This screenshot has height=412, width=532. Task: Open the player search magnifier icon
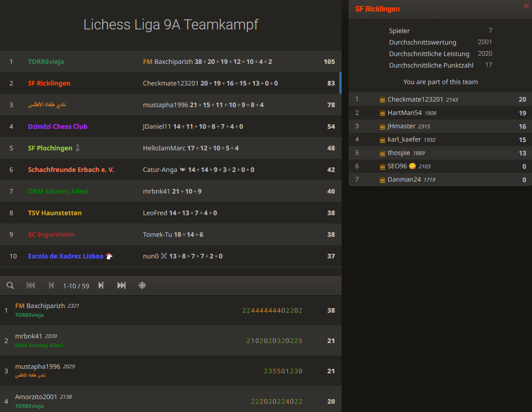pyautogui.click(x=10, y=286)
